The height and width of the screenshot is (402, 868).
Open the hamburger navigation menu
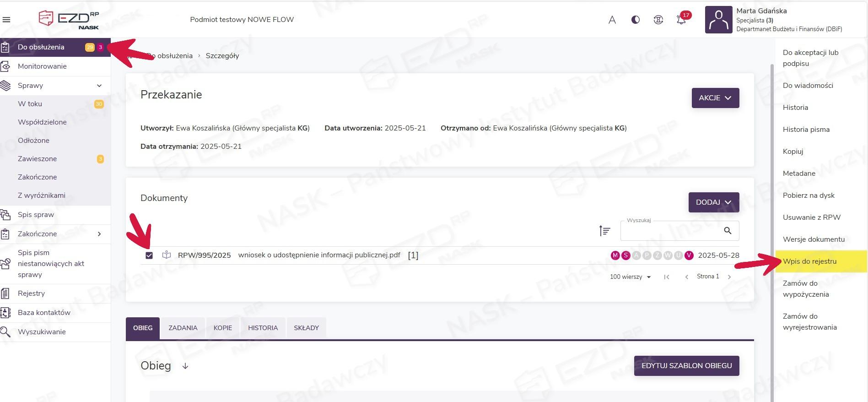coord(6,20)
